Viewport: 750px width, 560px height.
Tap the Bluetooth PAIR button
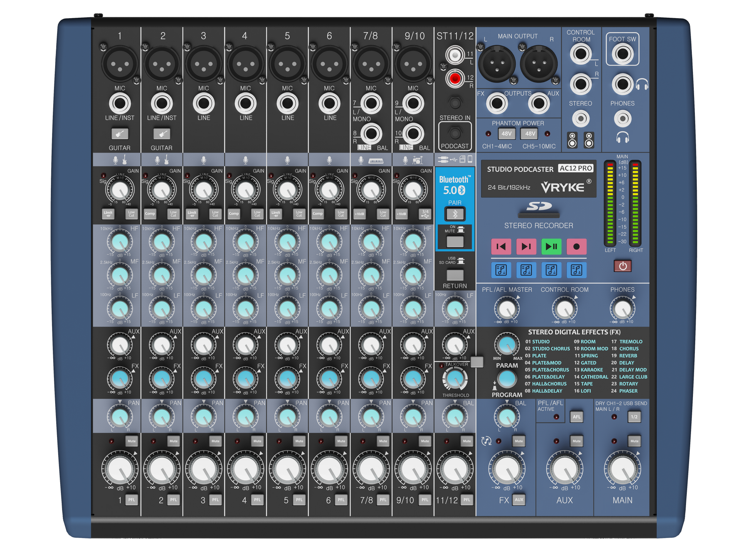(455, 214)
